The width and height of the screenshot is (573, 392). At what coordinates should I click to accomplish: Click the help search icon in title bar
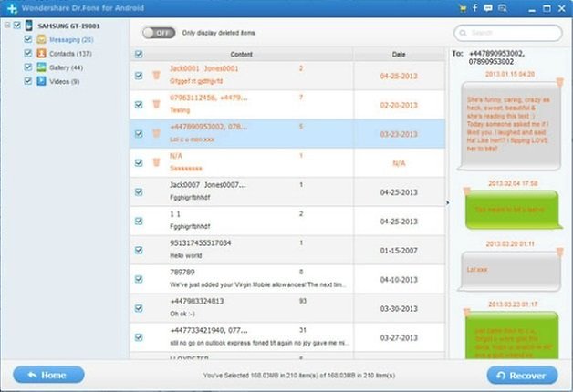(x=503, y=8)
